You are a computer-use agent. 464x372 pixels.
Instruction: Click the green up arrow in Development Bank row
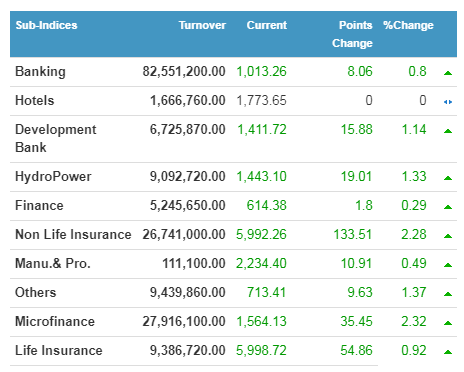pos(448,131)
